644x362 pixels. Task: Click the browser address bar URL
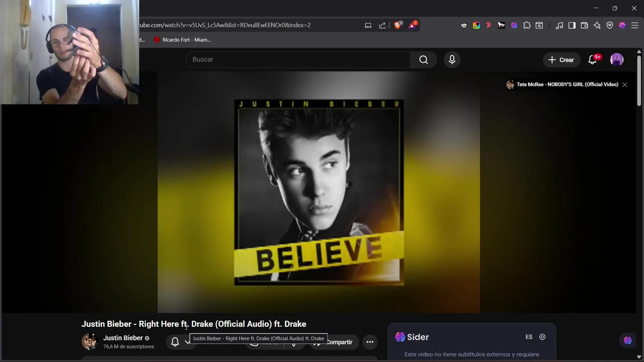click(x=224, y=25)
